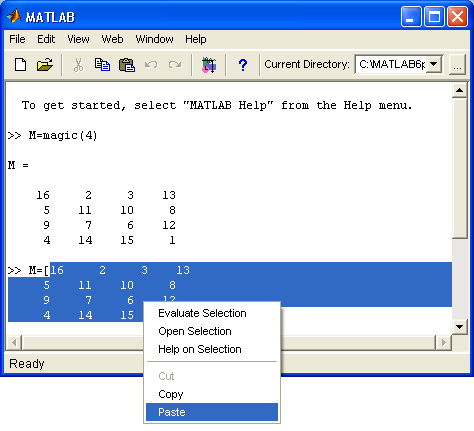Viewport: 474px width, 431px height.
Task: Open help with the blue question mark
Action: (x=243, y=65)
